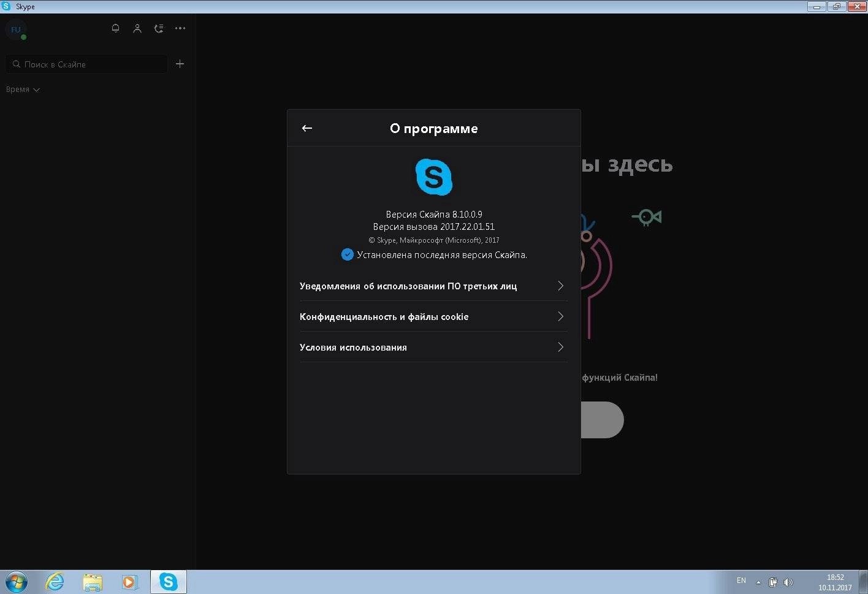868x594 pixels.
Task: Open Условия использования
Action: pyautogui.click(x=433, y=347)
